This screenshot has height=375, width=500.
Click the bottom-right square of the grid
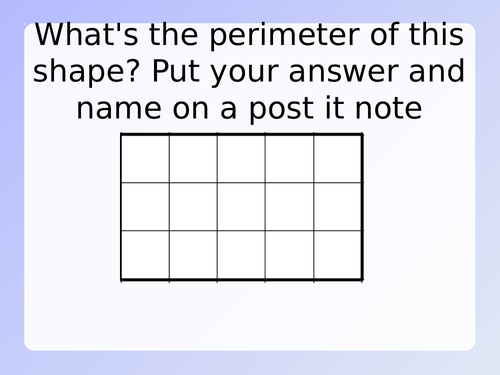click(x=338, y=255)
